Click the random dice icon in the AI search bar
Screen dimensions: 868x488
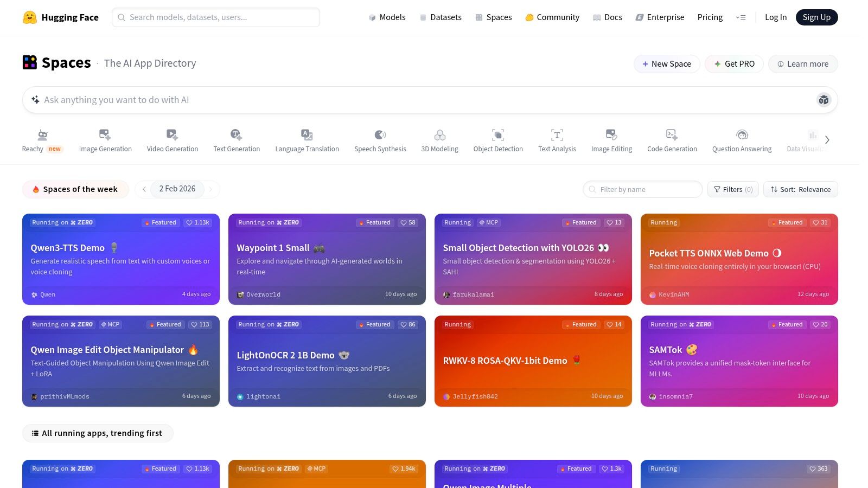(824, 100)
